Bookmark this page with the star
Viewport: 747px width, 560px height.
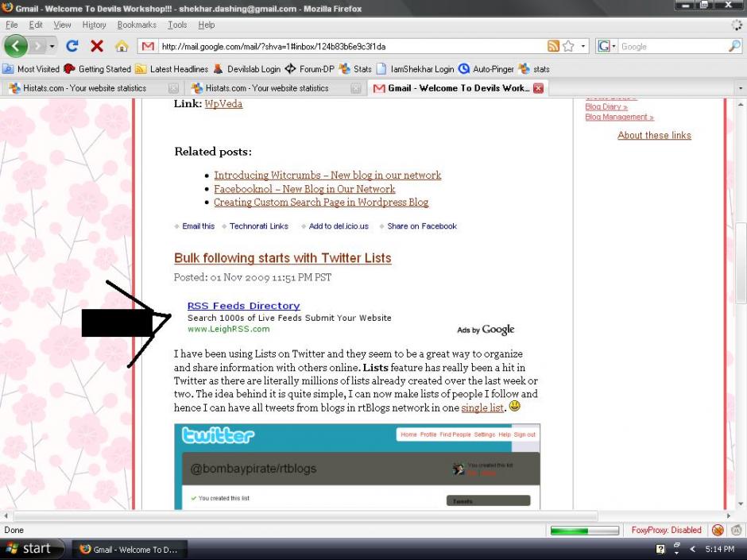click(x=568, y=46)
